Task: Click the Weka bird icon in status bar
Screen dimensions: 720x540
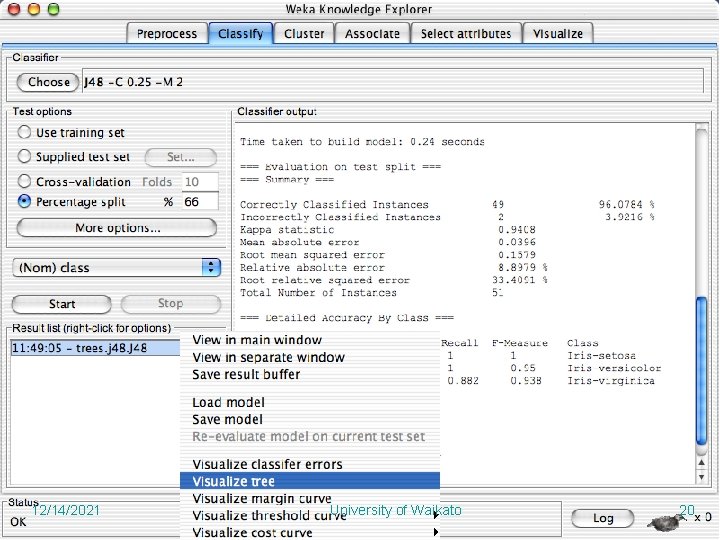Action: 665,521
